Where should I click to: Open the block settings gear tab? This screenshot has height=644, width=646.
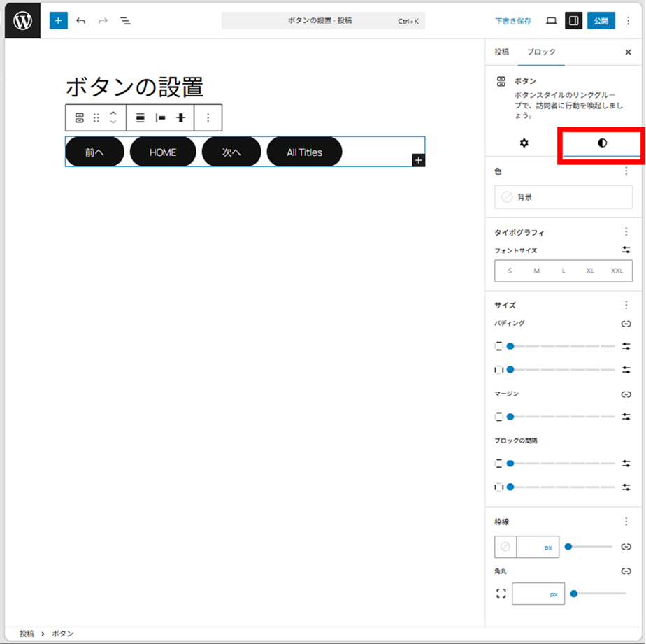tap(524, 143)
